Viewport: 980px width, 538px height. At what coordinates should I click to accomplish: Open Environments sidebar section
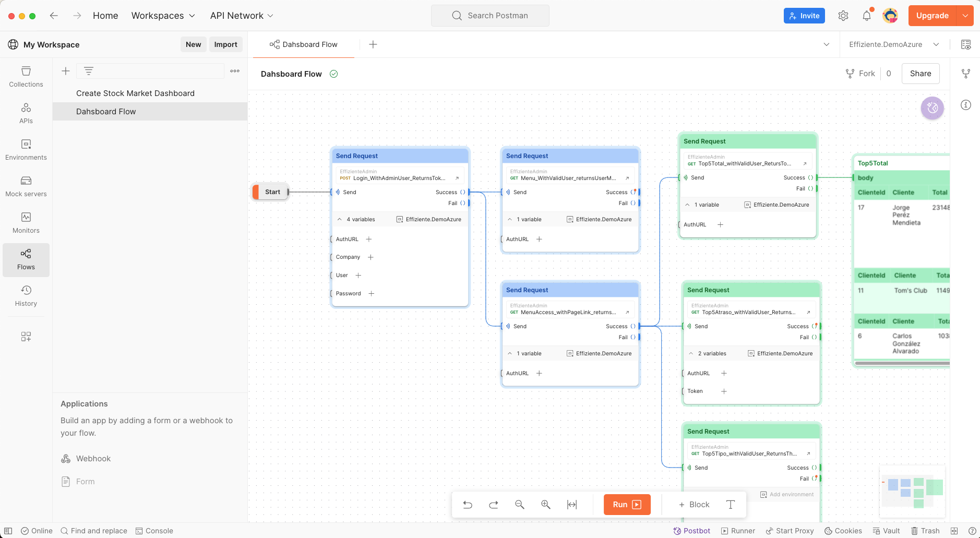(x=26, y=150)
